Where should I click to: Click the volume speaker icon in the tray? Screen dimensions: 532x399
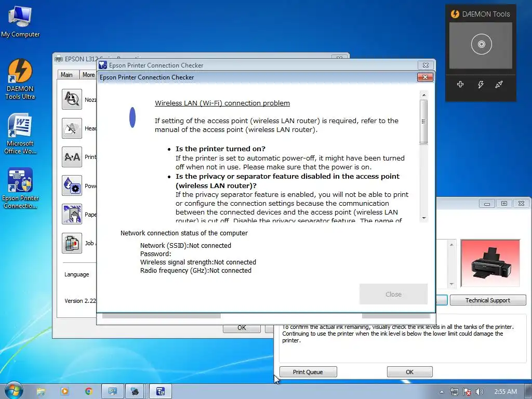coord(479,392)
